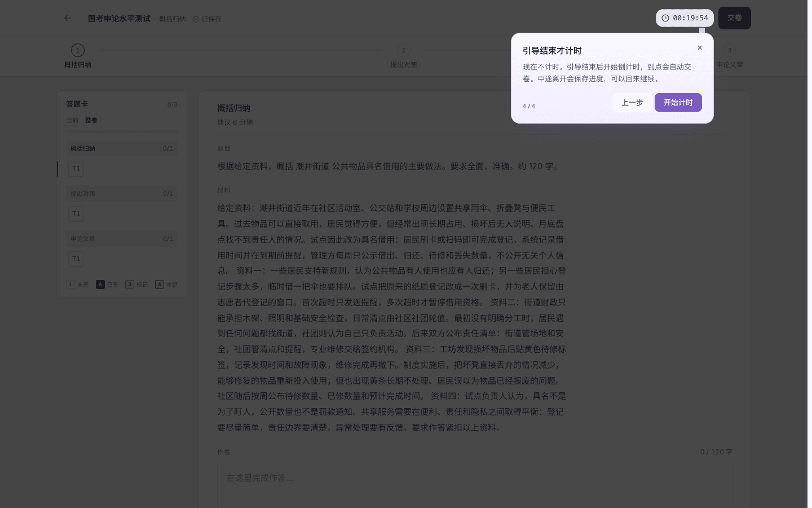This screenshot has height=508, width=812.
Task: Click the 00:19:54 countdown timer
Action: (685, 18)
